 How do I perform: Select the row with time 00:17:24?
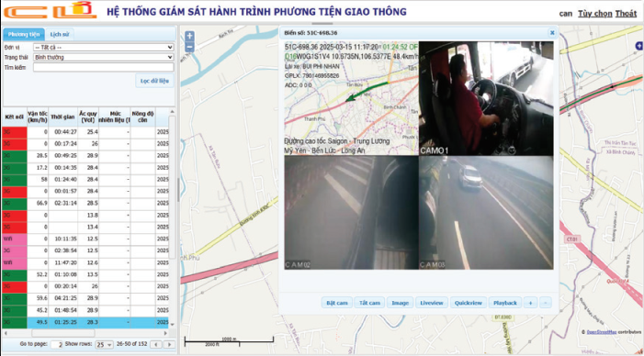(x=85, y=144)
